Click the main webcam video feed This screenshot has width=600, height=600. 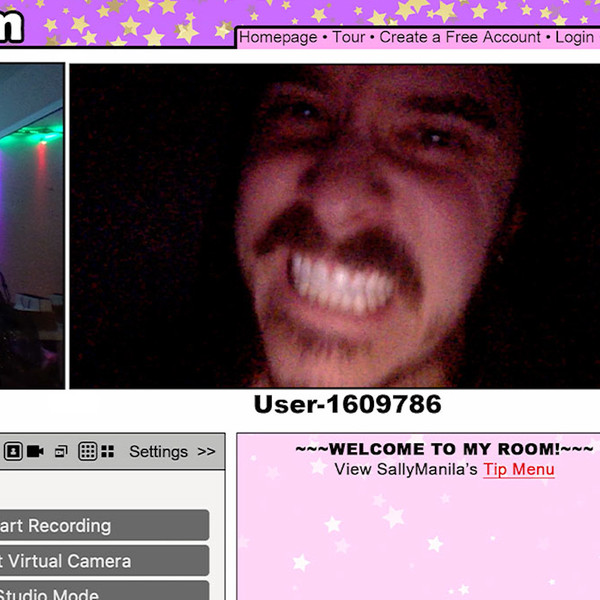(x=334, y=227)
